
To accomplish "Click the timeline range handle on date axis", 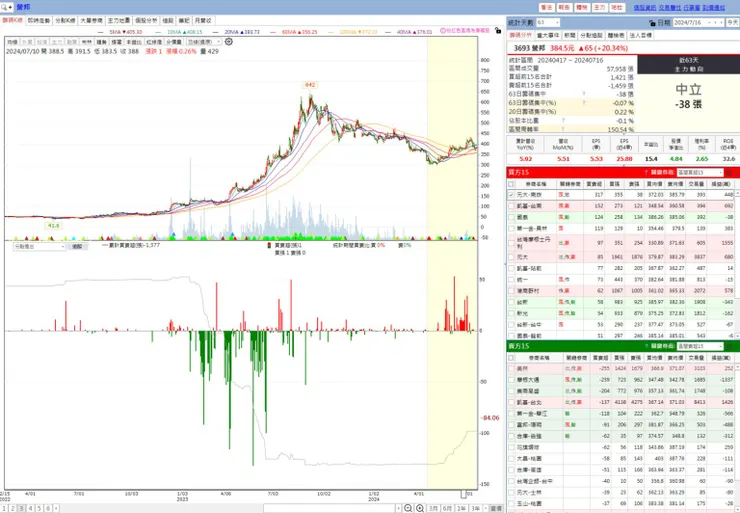I will pyautogui.click(x=463, y=494).
